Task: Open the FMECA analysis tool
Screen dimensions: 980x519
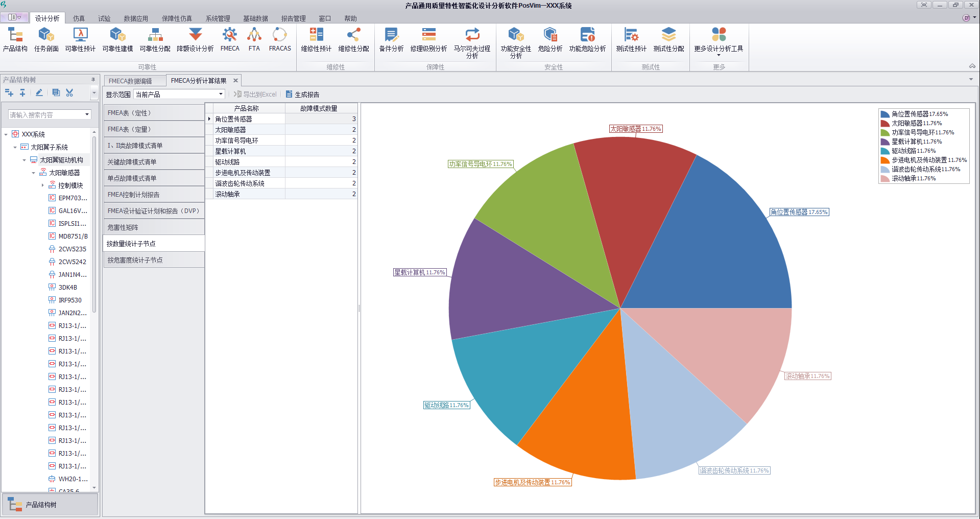Action: click(230, 40)
